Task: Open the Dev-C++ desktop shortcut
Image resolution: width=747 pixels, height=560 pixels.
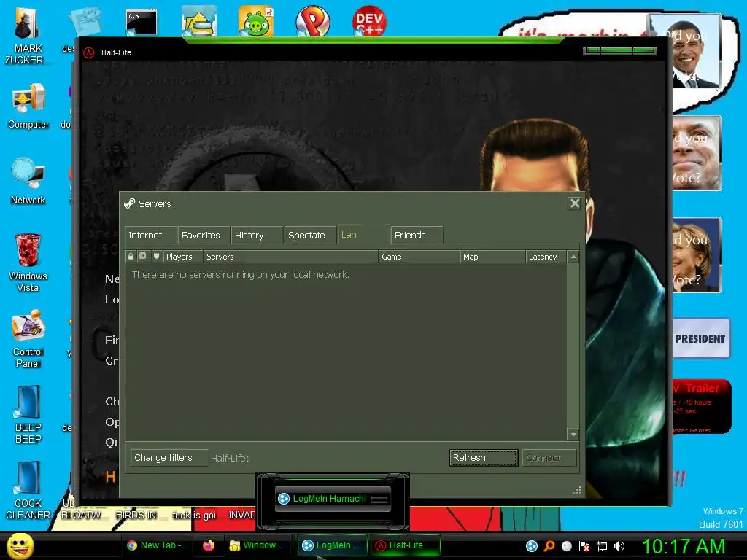Action: (x=369, y=21)
